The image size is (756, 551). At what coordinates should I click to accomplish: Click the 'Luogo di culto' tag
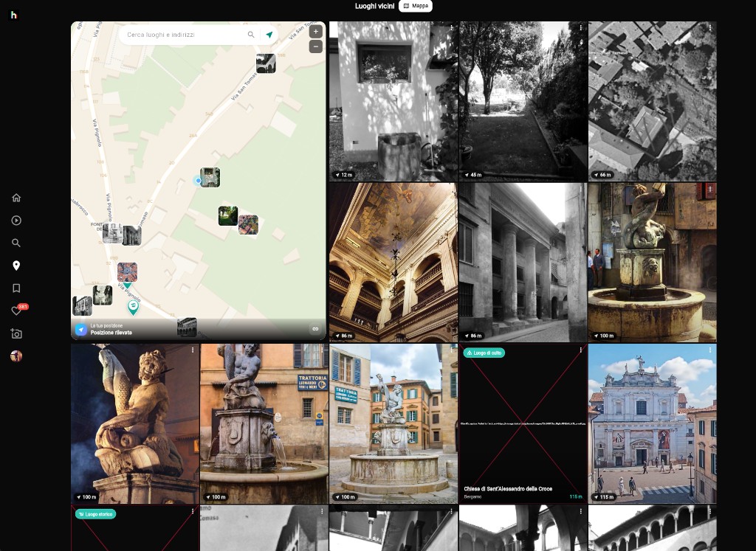484,353
